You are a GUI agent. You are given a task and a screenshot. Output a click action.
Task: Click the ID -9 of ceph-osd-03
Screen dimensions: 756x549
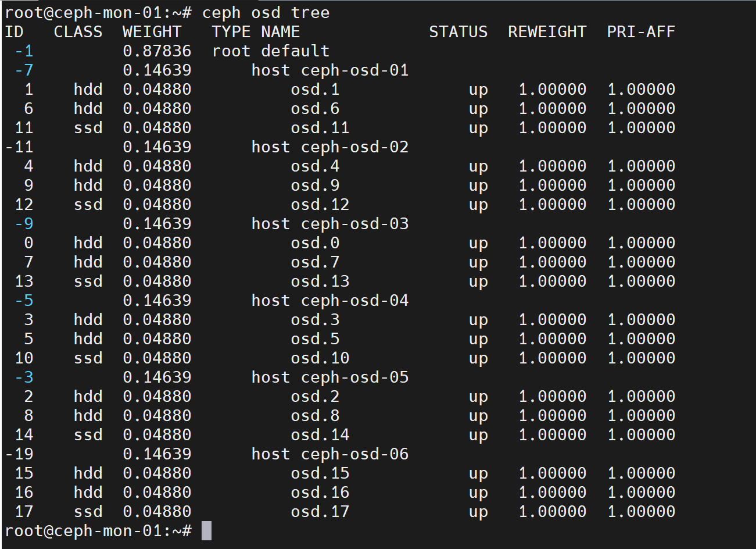[24, 223]
